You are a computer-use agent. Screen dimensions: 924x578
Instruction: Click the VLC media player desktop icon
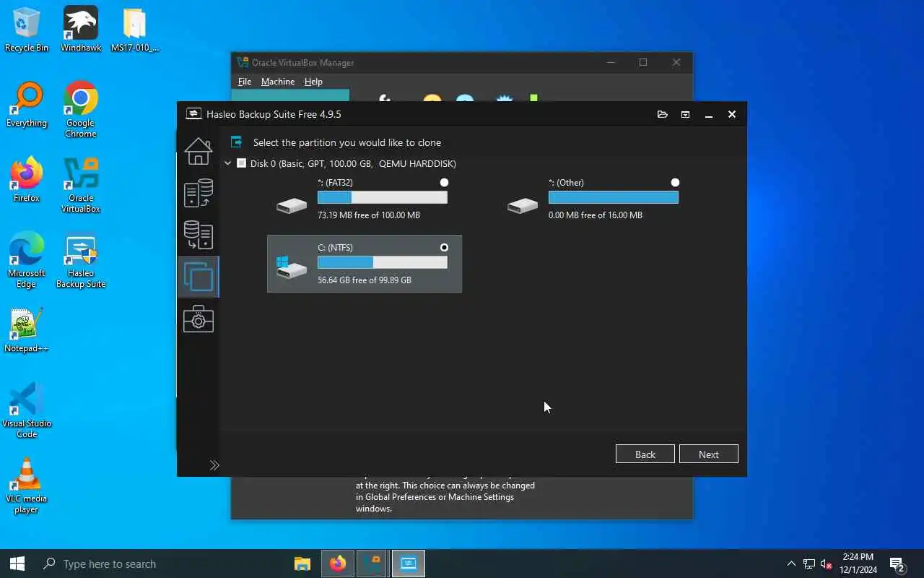click(27, 486)
